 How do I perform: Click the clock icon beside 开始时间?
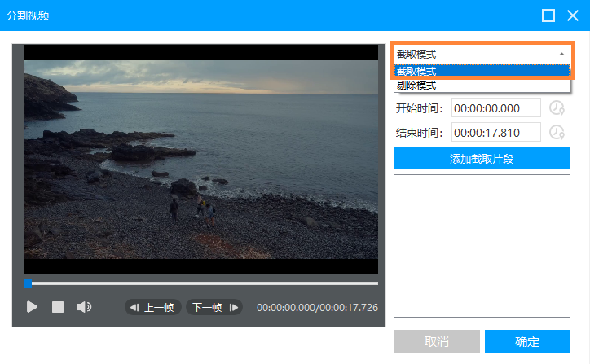557,108
